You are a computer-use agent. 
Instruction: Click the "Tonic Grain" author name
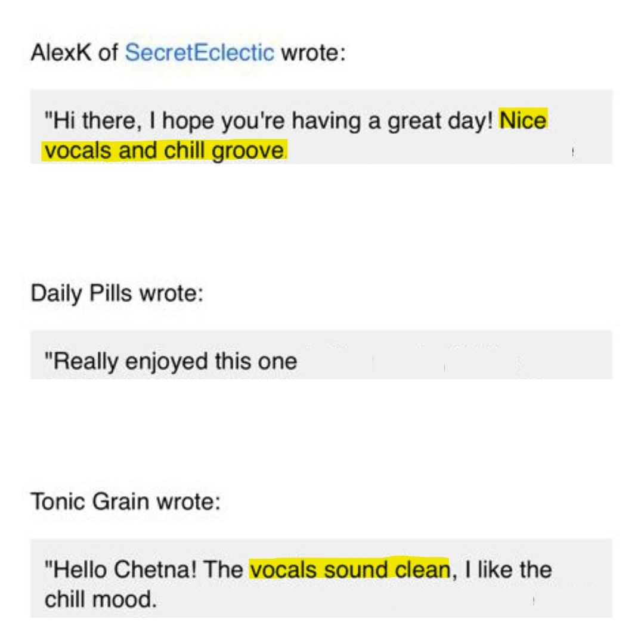pos(89,501)
